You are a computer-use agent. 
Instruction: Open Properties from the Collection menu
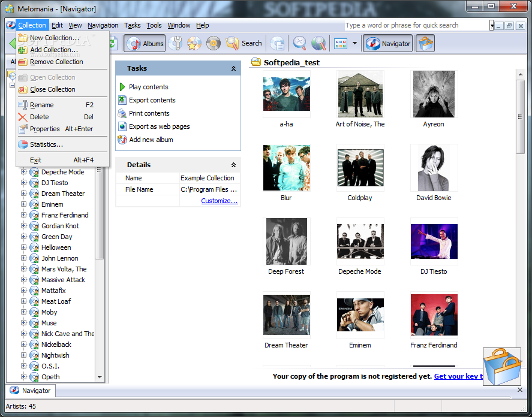(63, 129)
